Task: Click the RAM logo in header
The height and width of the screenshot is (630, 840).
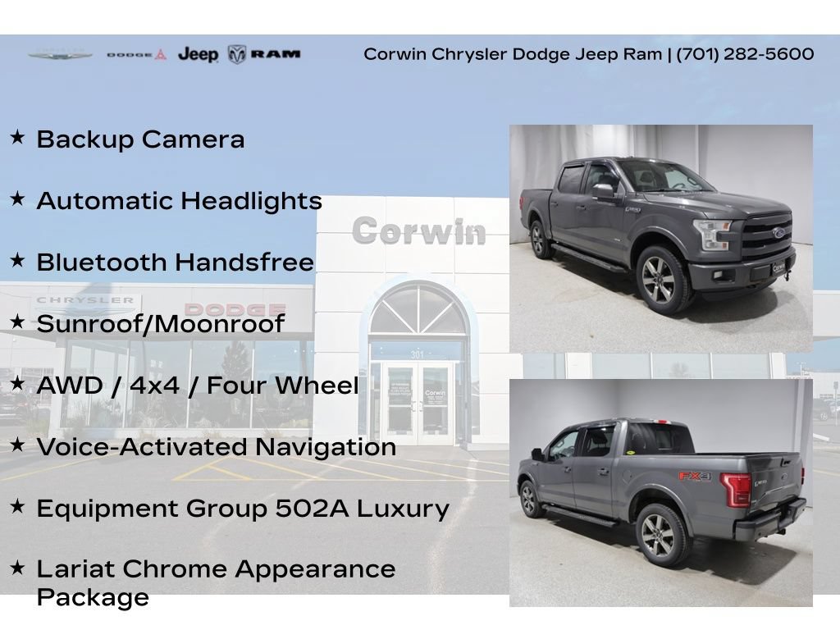Action: click(x=264, y=54)
